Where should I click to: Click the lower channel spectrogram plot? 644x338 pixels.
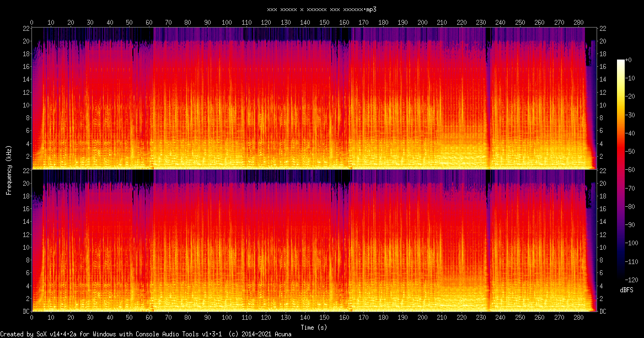(x=314, y=240)
